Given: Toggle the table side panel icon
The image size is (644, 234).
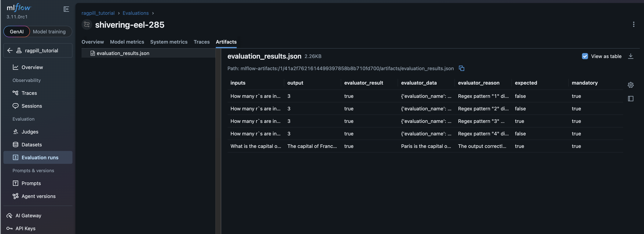Looking at the screenshot, I should (x=631, y=98).
